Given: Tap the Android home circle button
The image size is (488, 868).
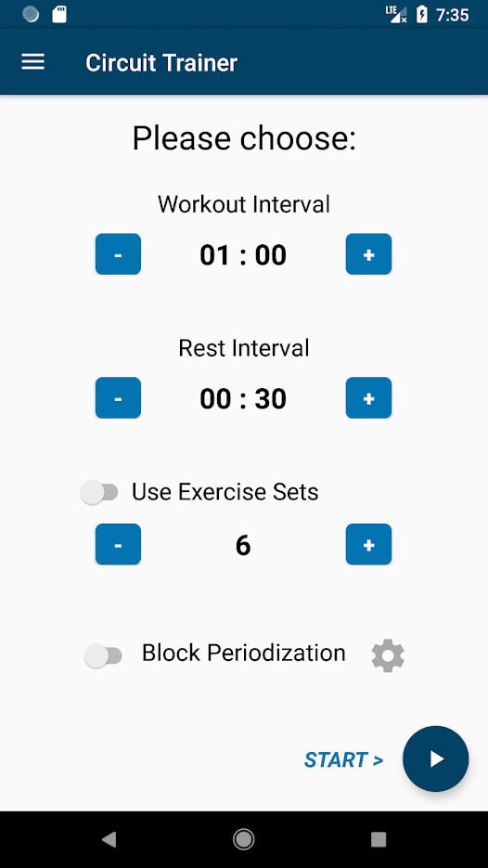Looking at the screenshot, I should coord(243,840).
